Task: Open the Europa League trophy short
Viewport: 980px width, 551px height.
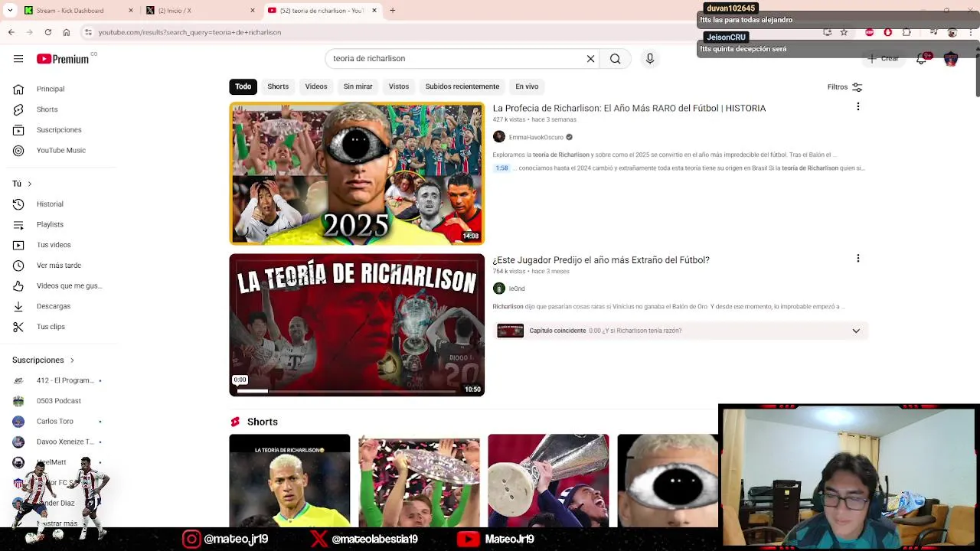Action: (548, 481)
